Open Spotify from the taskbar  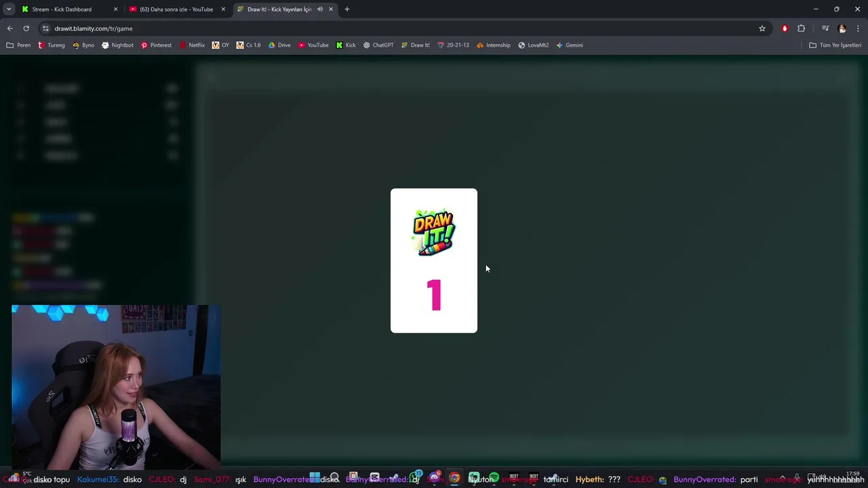click(x=494, y=478)
